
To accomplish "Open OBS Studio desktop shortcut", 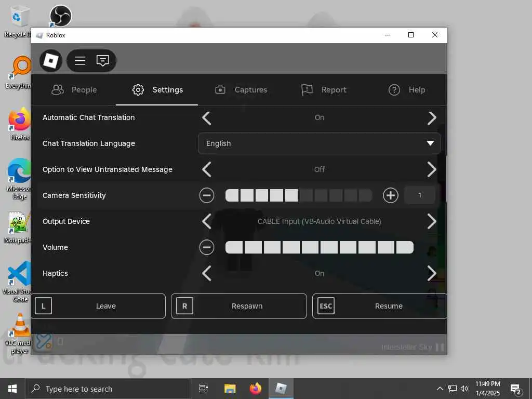I will point(60,16).
